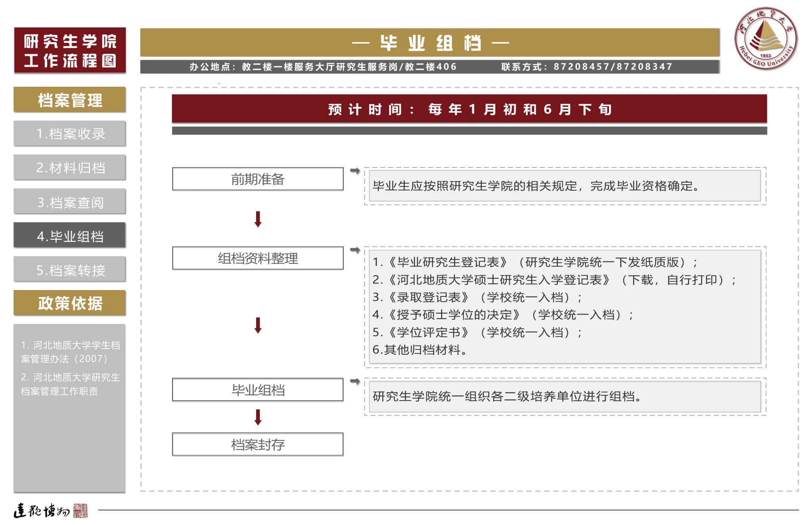Open the 2.材料归档 sidebar item
The image size is (812, 525).
(x=70, y=168)
